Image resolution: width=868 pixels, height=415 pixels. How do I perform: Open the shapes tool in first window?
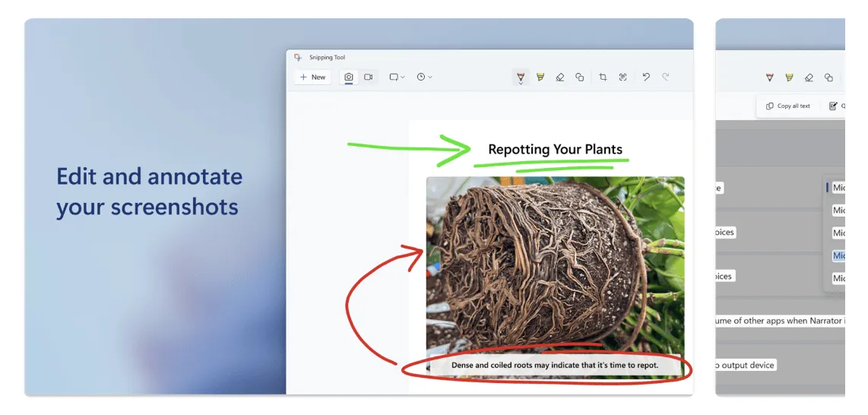[x=580, y=78]
